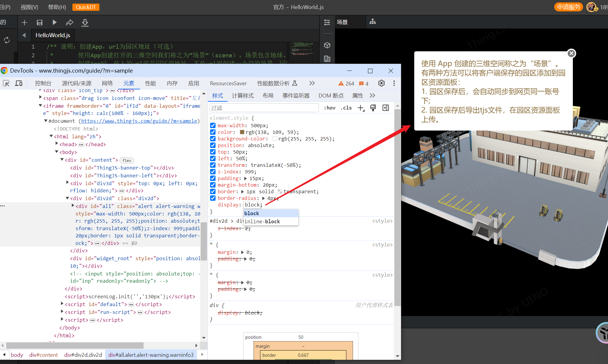This screenshot has width=608, height=364.
Task: Collapse the html lang="zh" node
Action: (51, 136)
